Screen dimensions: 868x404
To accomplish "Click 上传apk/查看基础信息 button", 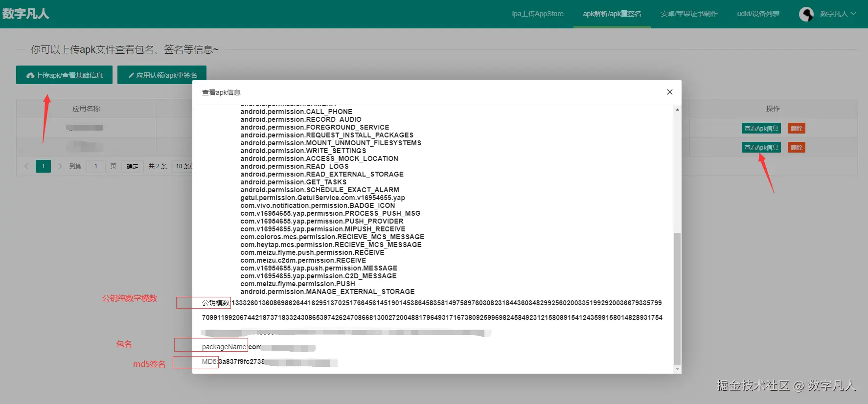I will pos(64,75).
